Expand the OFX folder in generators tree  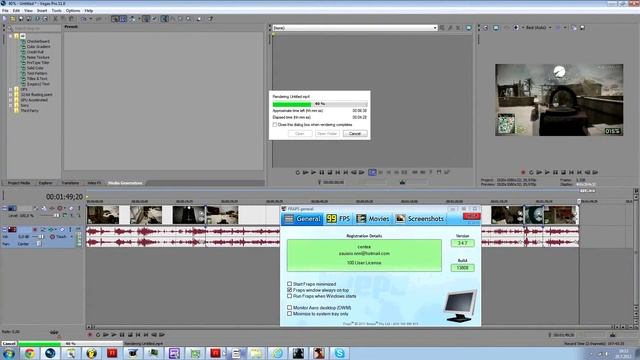pyautogui.click(x=11, y=89)
